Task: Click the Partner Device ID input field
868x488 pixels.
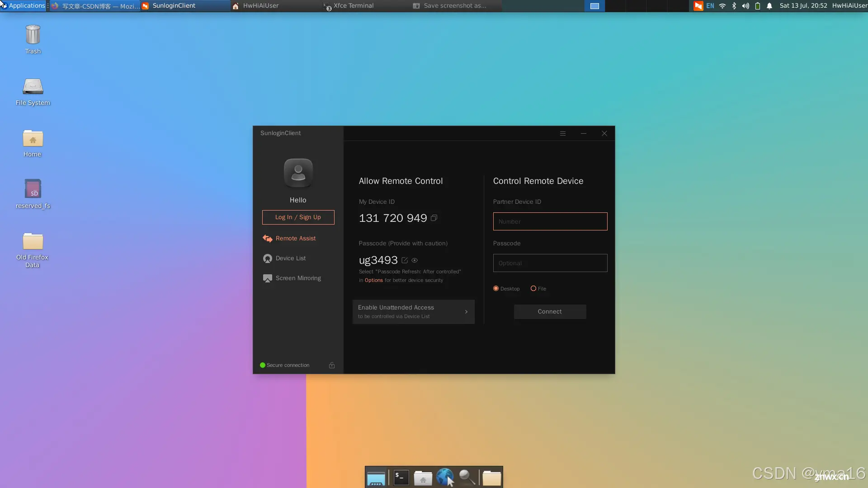Action: click(x=550, y=221)
